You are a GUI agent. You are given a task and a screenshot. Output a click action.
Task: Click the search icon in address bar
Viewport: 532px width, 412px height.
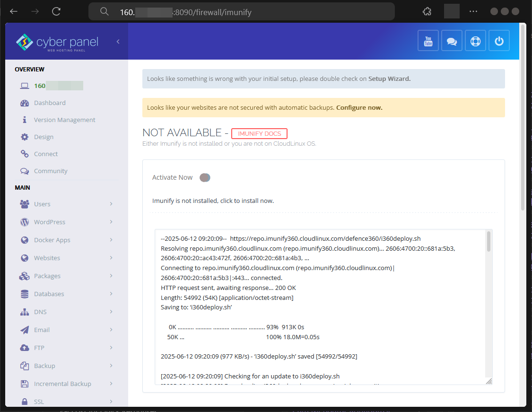pos(105,11)
